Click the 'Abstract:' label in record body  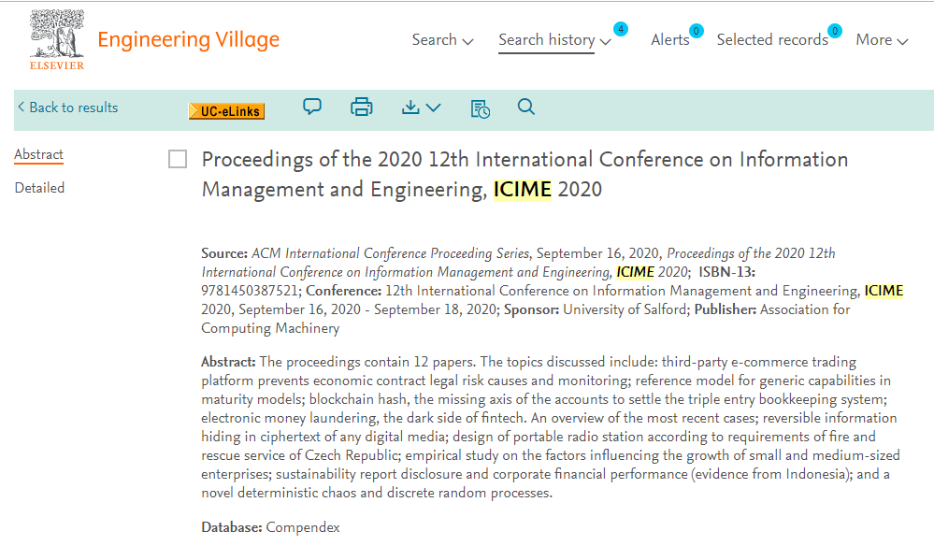[x=228, y=362]
